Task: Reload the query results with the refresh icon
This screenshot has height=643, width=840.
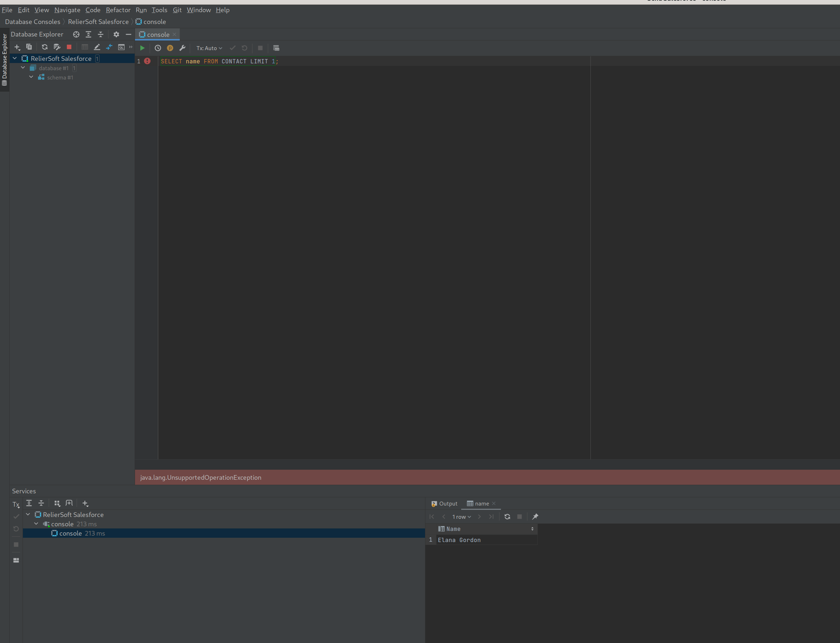Action: pos(507,516)
